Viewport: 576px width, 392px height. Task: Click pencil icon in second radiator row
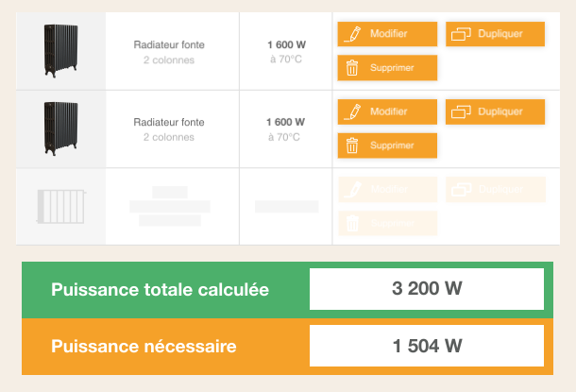[x=354, y=111]
